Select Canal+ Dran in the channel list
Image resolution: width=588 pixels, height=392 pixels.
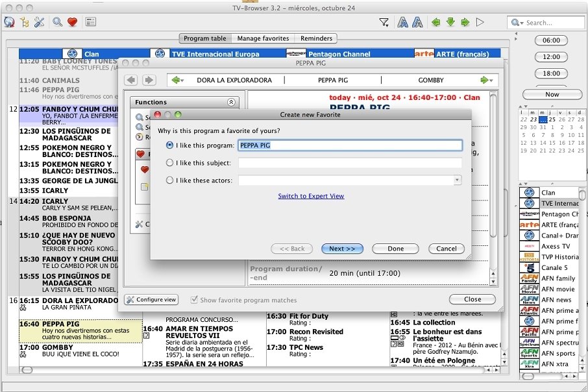tap(549, 236)
